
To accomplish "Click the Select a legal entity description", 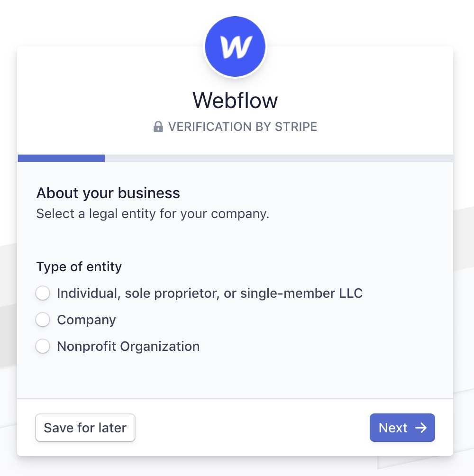I will coord(153,214).
